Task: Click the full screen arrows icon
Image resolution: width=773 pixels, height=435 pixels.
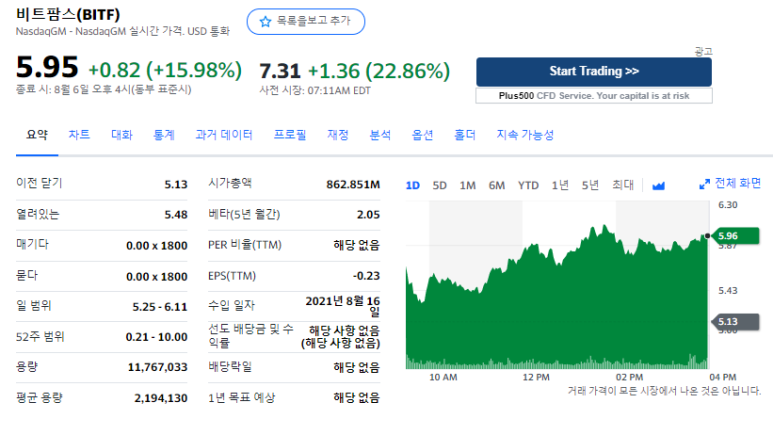Action: pyautogui.click(x=704, y=184)
